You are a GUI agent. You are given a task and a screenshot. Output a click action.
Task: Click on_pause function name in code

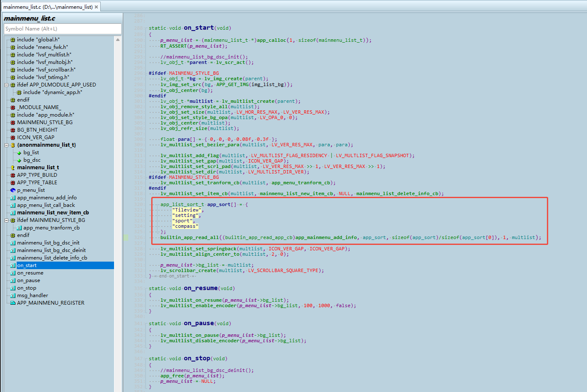(x=199, y=323)
